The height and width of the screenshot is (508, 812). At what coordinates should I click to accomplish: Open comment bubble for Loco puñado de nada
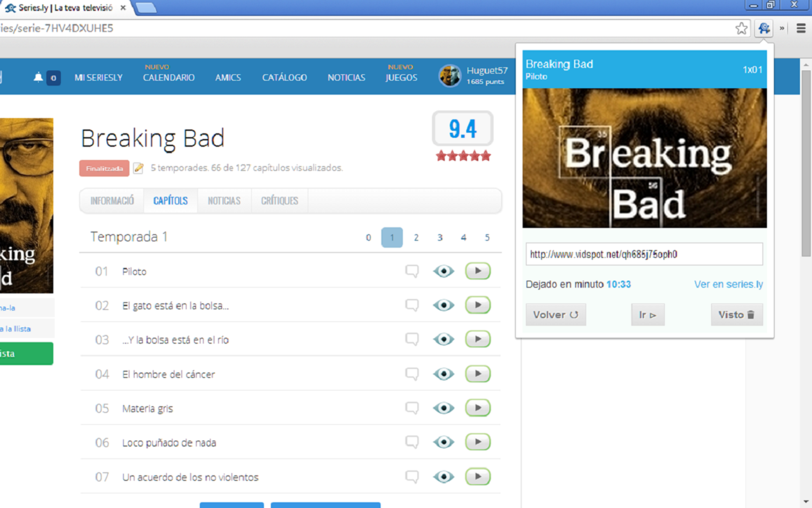point(412,443)
